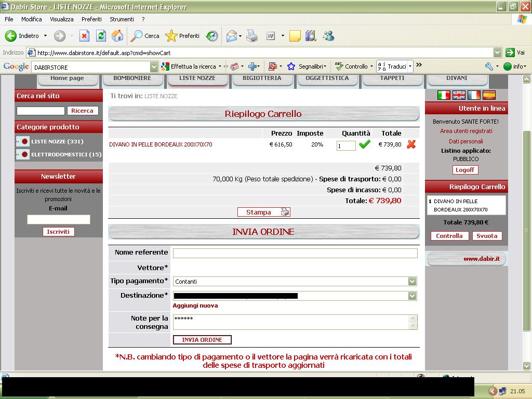Click Google toolbar Traduci button
The width and height of the screenshot is (532, 399).
click(x=392, y=66)
